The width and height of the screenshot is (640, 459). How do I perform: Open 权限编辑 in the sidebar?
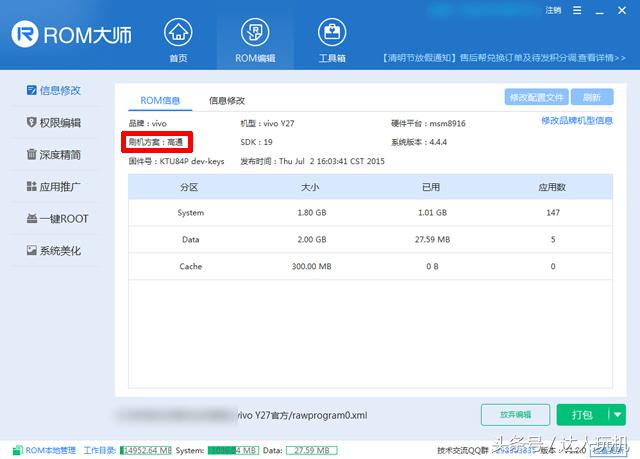tap(60, 123)
